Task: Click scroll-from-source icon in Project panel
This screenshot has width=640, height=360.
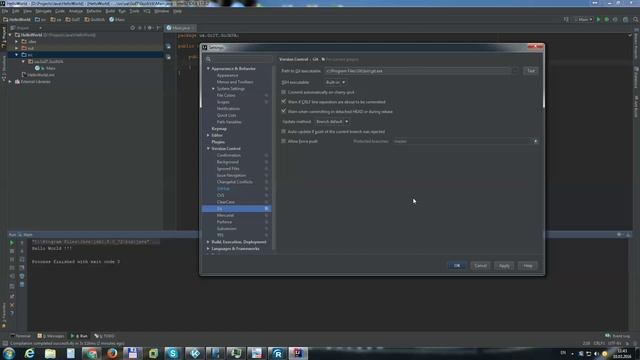Action: pos(132,28)
